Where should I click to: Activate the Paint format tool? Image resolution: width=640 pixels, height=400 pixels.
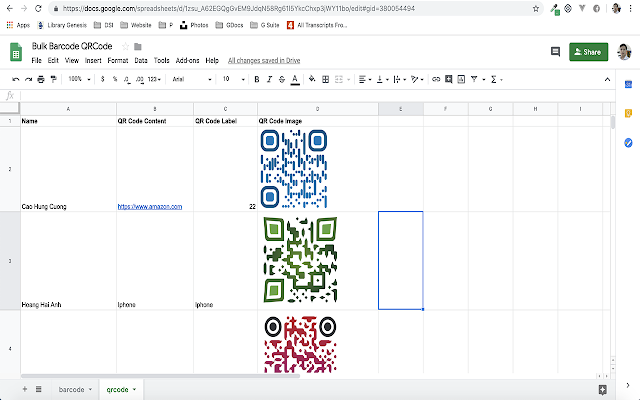click(x=53, y=79)
